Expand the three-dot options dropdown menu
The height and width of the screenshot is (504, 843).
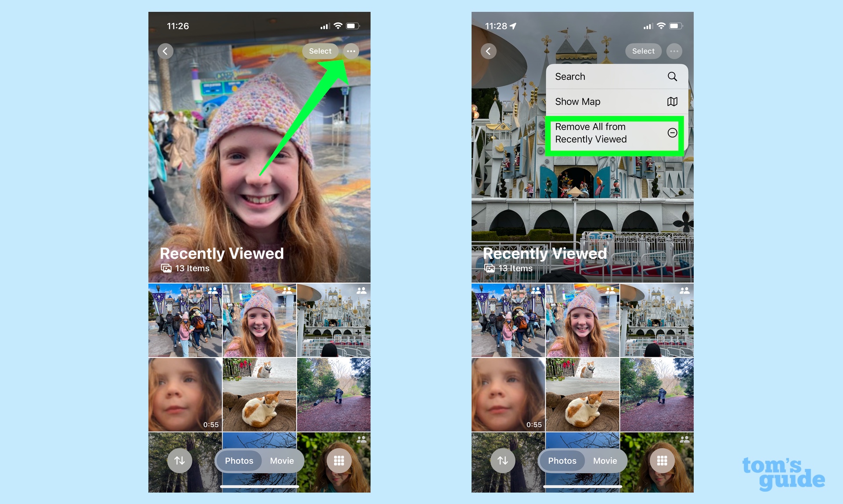point(350,51)
